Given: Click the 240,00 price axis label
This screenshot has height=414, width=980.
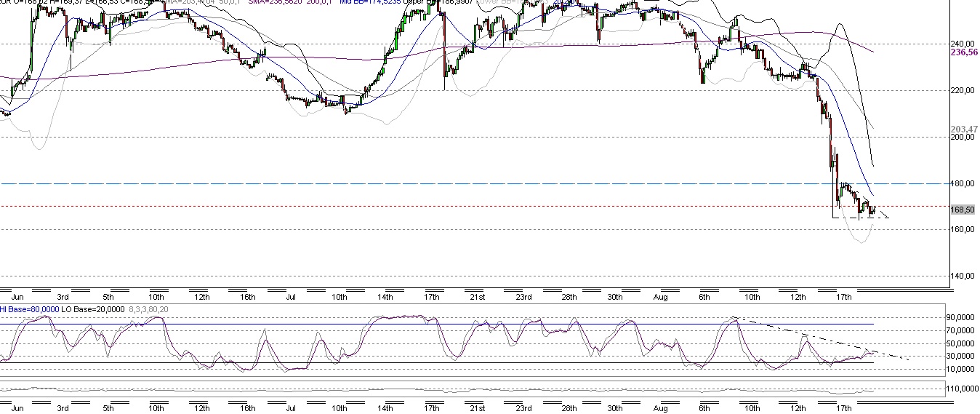Looking at the screenshot, I should tap(963, 43).
